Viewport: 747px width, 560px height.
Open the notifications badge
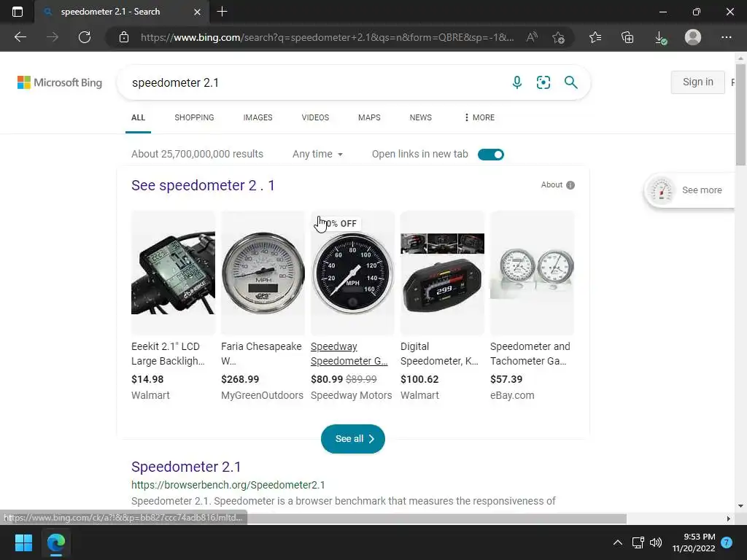pos(727,542)
